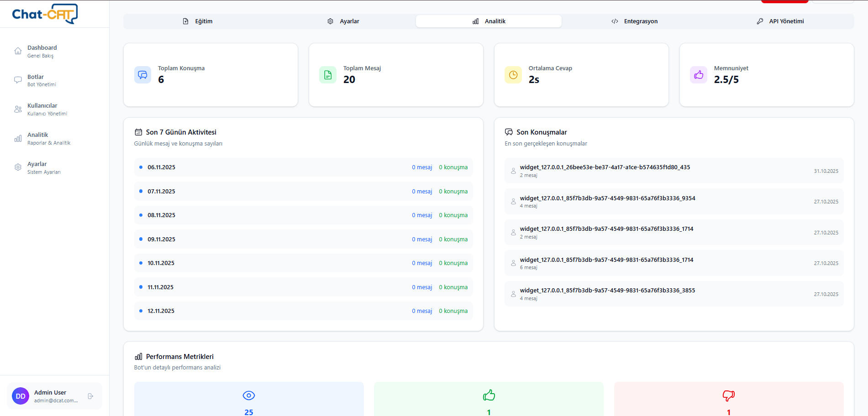Click the Ortalama Cevap clock icon
868x416 pixels.
[x=513, y=75]
